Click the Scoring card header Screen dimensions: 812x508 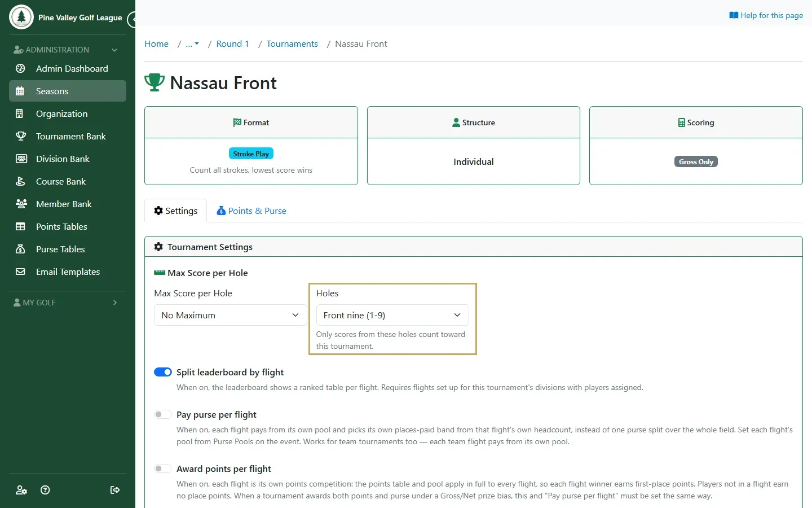[x=696, y=122]
